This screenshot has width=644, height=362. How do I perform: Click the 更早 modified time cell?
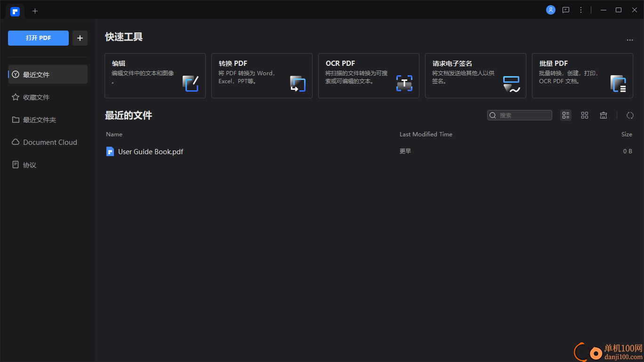405,151
